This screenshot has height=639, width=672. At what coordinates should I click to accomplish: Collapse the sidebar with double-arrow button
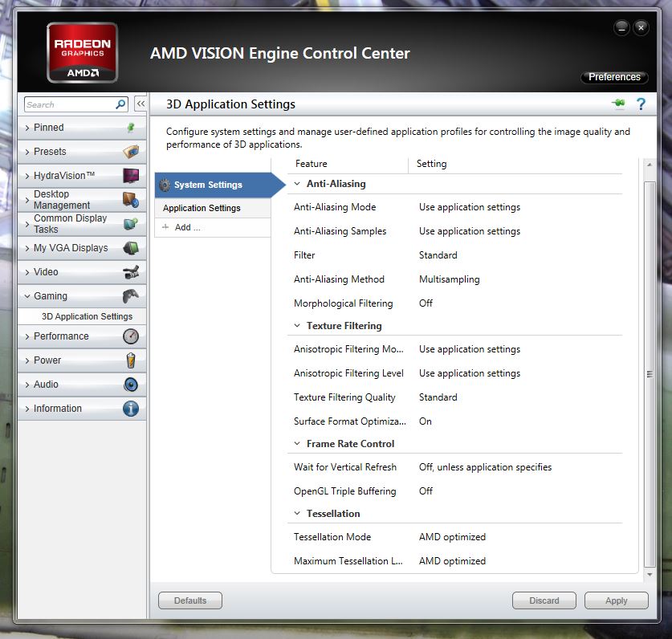point(141,104)
